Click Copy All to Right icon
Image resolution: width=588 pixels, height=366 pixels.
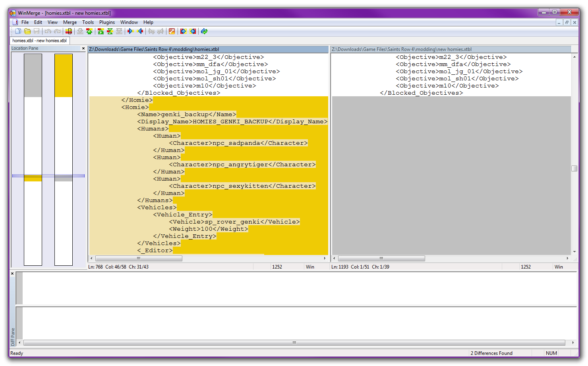(x=184, y=31)
